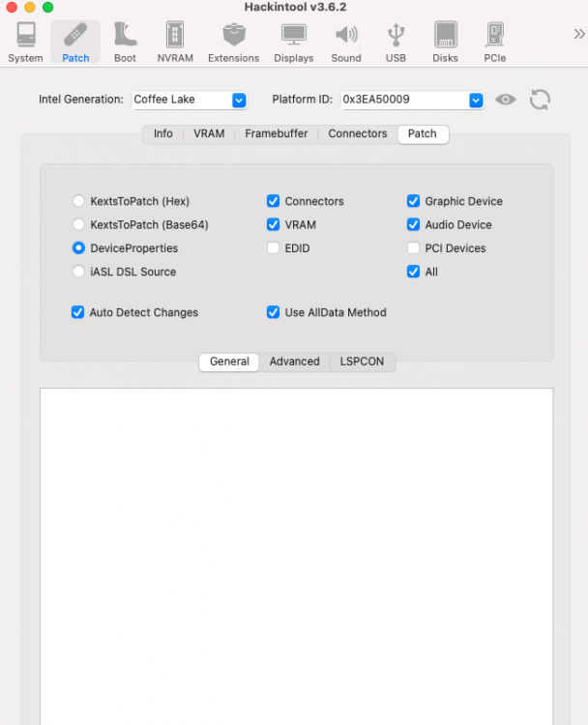This screenshot has height=725, width=588.
Task: Switch to the VRAM tab
Action: (209, 133)
